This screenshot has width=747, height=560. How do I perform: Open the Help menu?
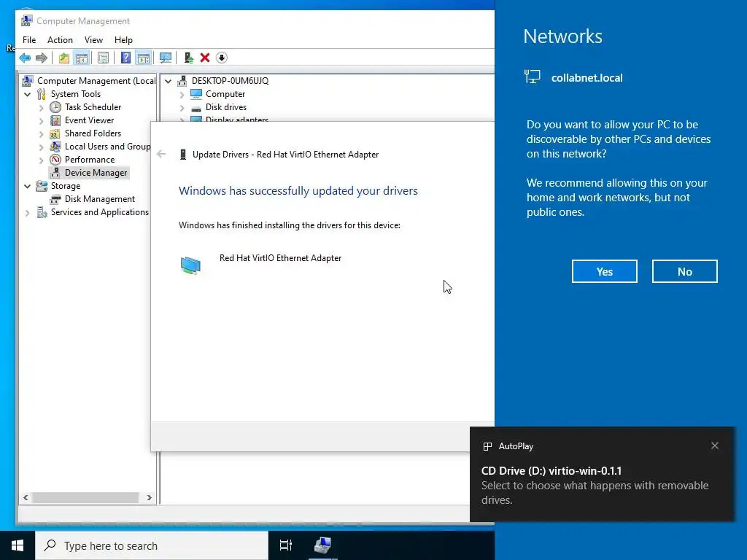point(123,40)
